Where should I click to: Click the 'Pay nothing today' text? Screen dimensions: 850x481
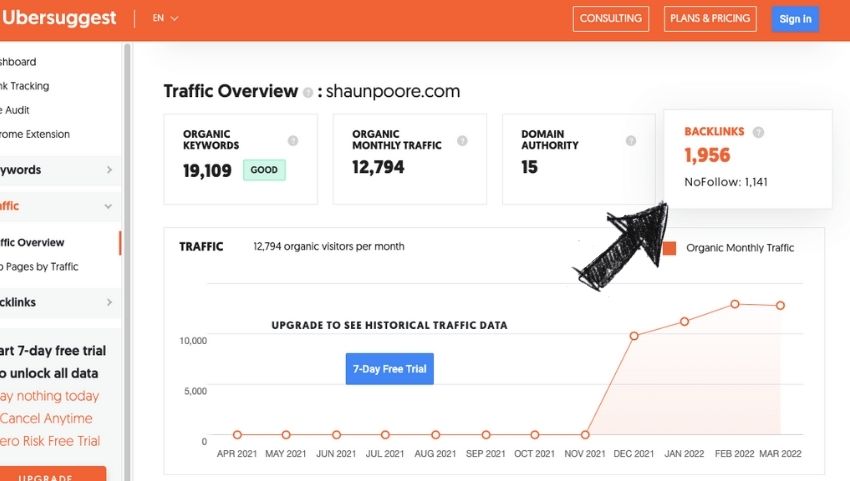49,396
